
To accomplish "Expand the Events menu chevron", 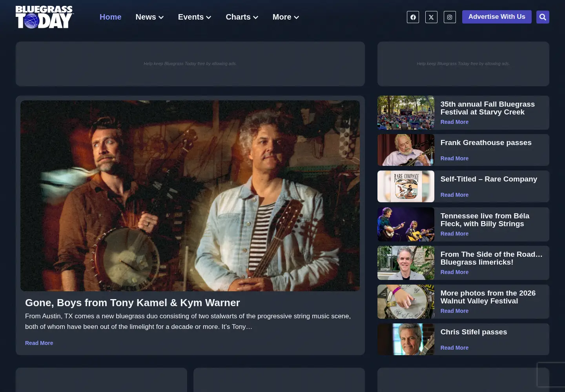I will 209,17.
